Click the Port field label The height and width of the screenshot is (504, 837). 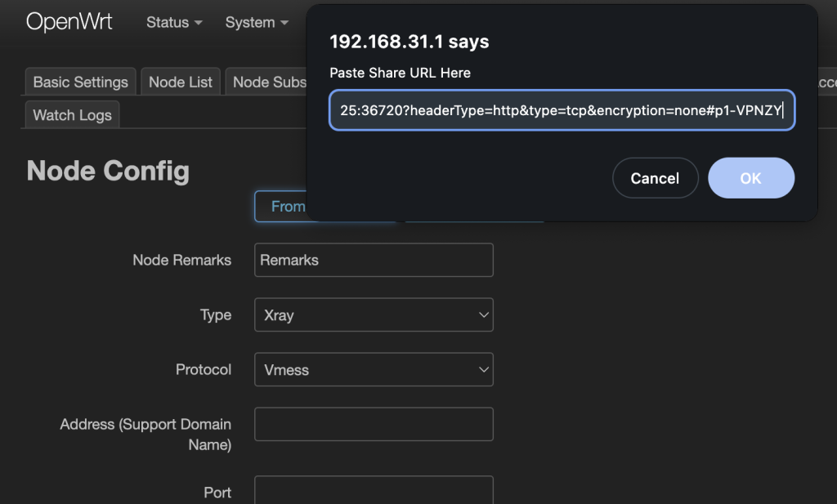(217, 493)
